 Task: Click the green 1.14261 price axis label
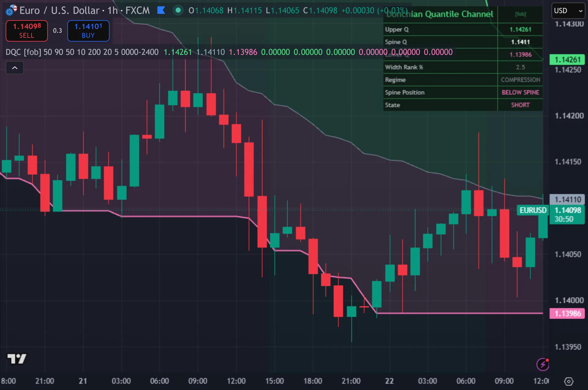coord(567,59)
